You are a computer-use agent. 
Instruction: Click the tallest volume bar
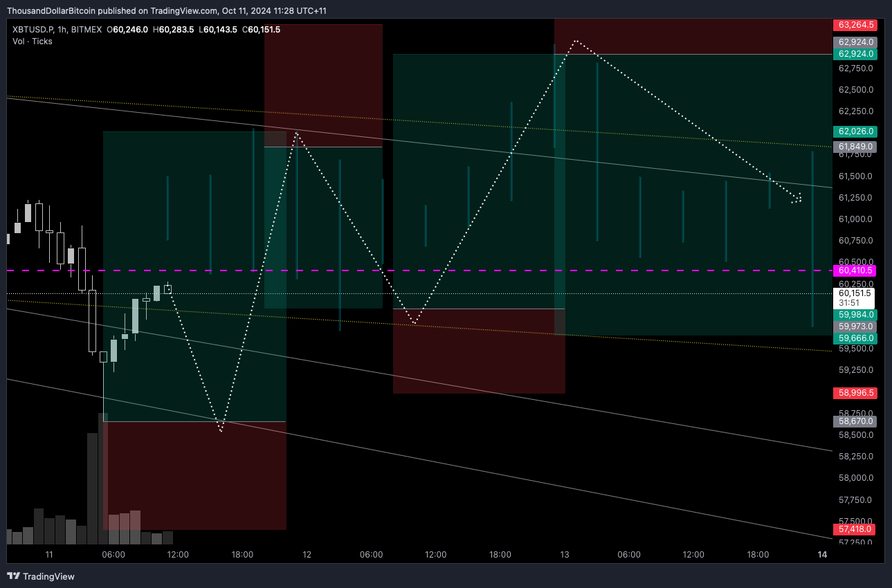coord(102,479)
